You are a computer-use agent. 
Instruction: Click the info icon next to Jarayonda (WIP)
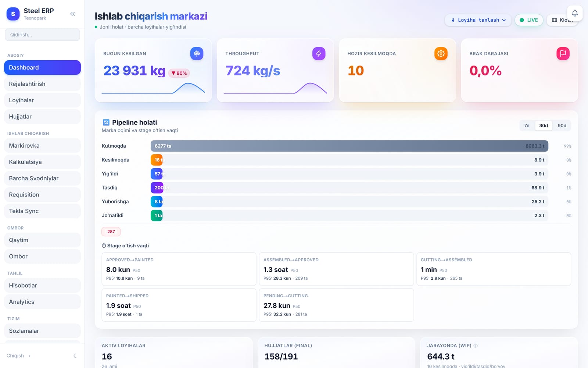click(476, 346)
